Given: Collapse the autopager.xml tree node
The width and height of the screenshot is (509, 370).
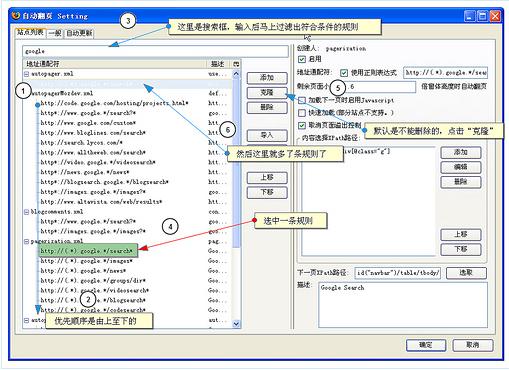Looking at the screenshot, I should [x=26, y=74].
